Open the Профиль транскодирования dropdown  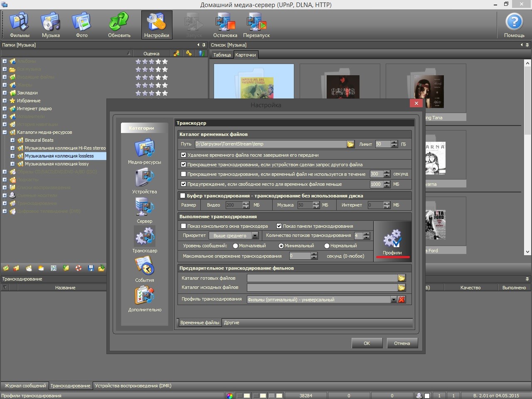(394, 300)
